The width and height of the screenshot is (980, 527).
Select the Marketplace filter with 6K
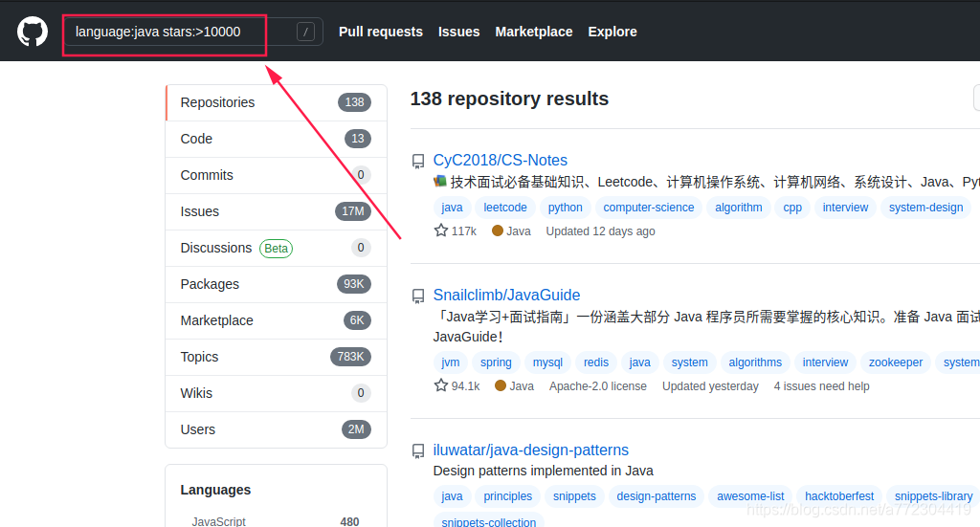[x=277, y=320]
